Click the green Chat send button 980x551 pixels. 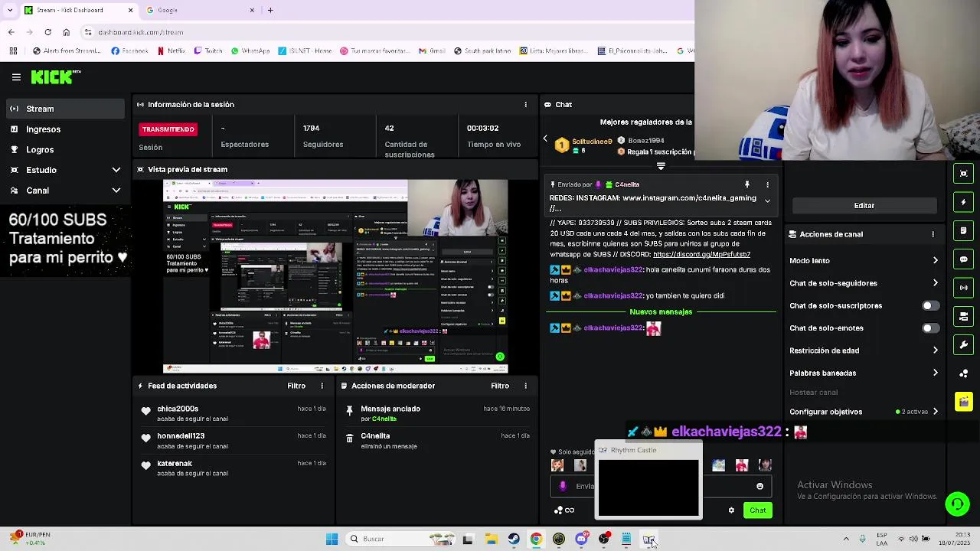pyautogui.click(x=757, y=510)
